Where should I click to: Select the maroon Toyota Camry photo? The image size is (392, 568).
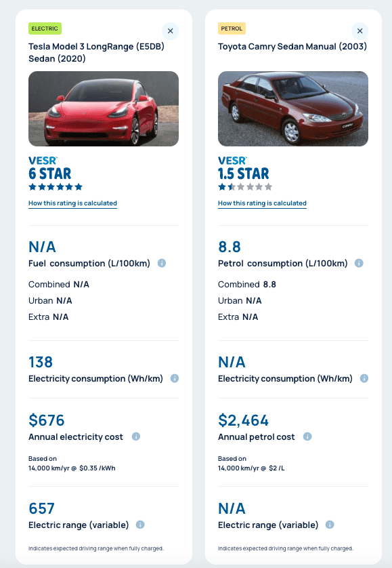click(x=293, y=108)
